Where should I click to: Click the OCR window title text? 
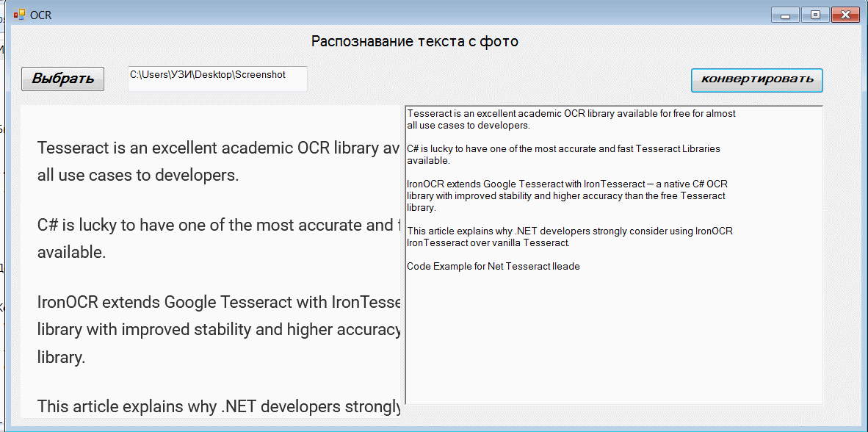coord(41,15)
